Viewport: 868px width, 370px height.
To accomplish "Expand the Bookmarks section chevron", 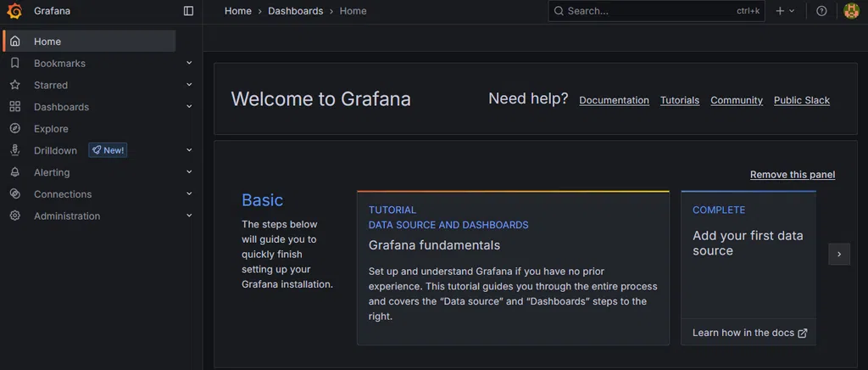I will (189, 63).
